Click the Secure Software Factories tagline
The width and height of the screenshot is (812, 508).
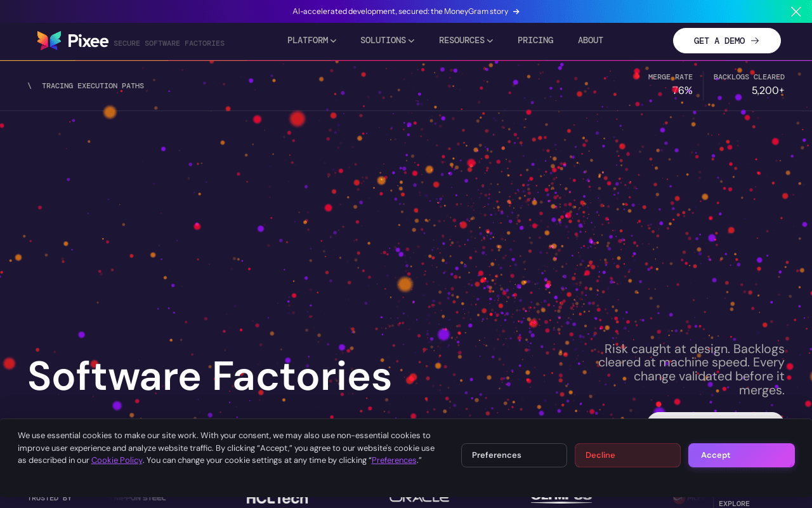(169, 43)
